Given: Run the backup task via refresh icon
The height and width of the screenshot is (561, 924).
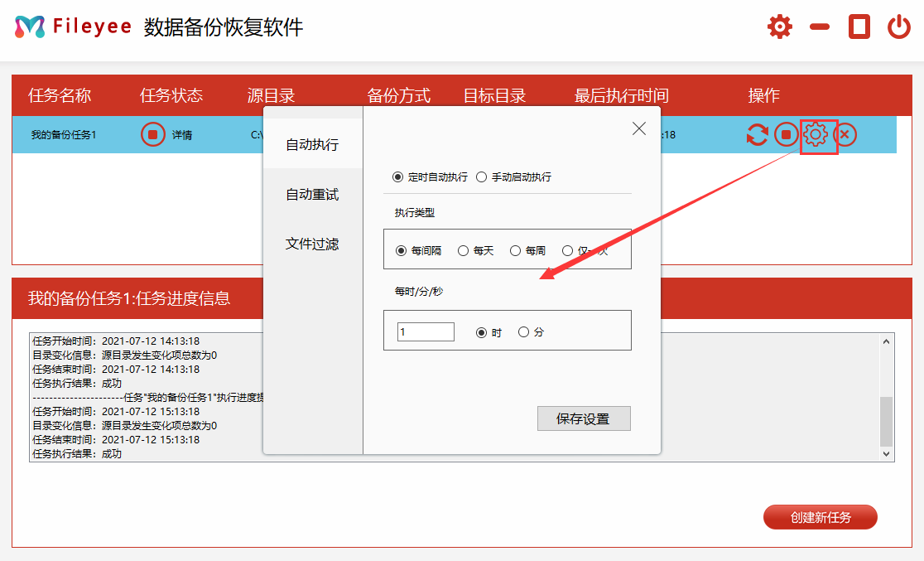Looking at the screenshot, I should 756,134.
